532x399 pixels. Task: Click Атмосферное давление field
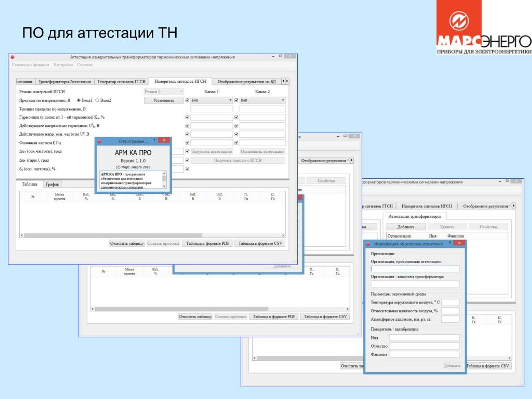pos(450,319)
